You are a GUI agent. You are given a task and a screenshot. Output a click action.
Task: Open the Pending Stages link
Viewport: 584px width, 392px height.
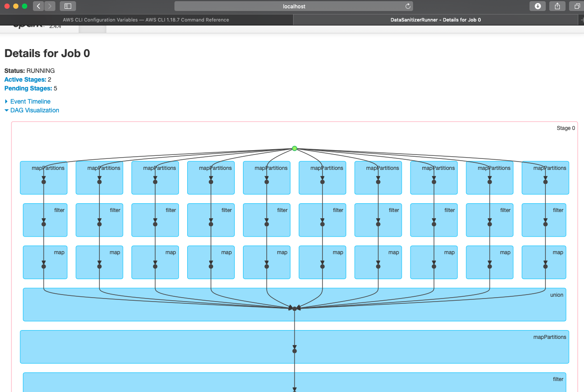(x=28, y=88)
